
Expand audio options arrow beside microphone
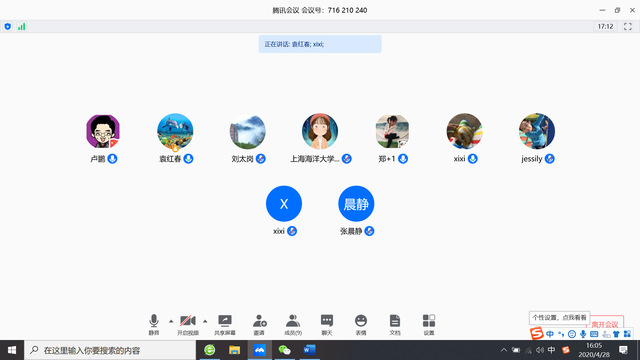(171, 322)
